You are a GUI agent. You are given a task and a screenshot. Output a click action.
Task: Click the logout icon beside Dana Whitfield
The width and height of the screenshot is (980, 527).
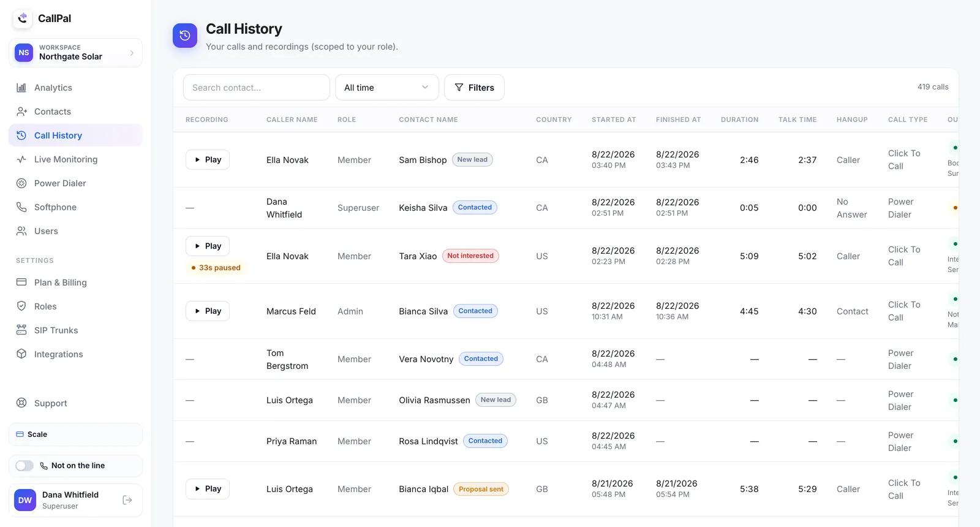(x=127, y=500)
